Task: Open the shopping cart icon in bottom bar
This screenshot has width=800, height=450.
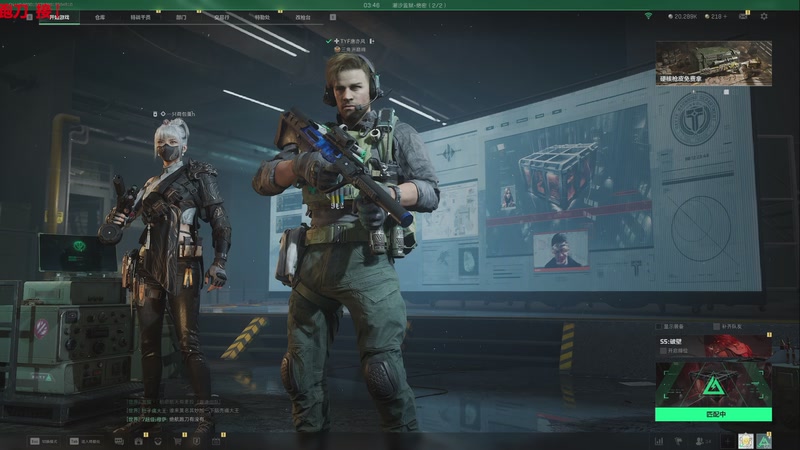Action: tap(177, 441)
